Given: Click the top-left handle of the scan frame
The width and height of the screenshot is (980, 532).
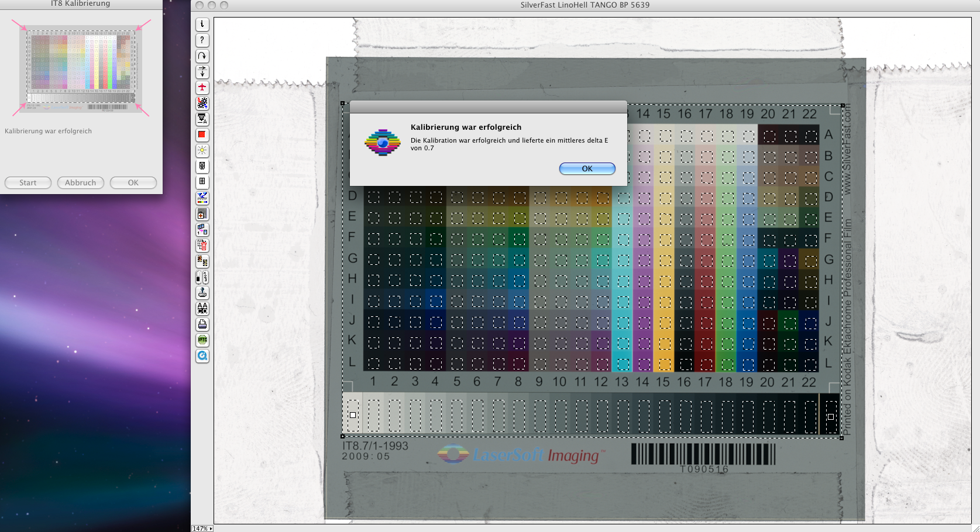Looking at the screenshot, I should [x=343, y=103].
